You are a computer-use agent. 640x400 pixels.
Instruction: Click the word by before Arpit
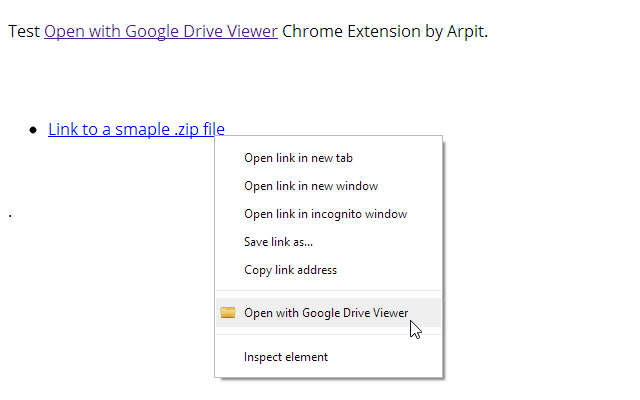click(433, 31)
